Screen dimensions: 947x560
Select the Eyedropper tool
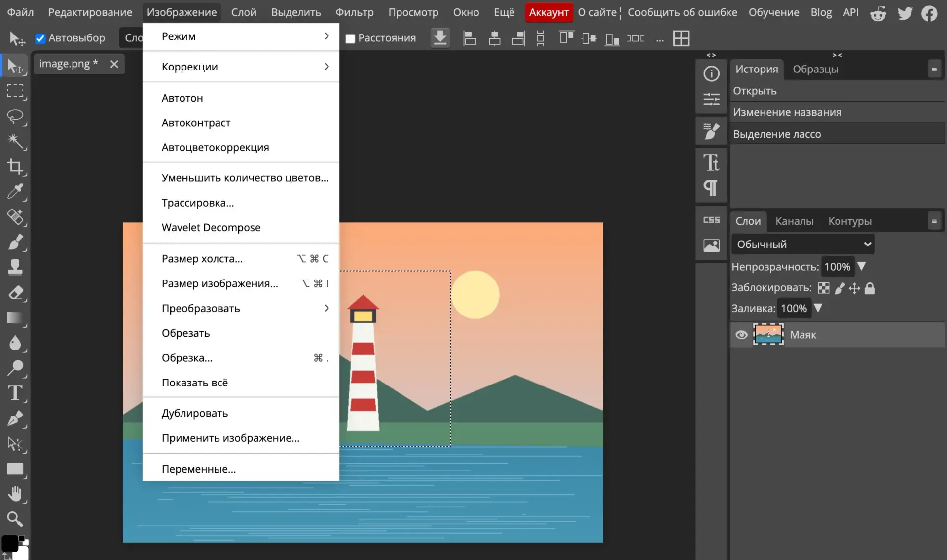click(x=15, y=192)
